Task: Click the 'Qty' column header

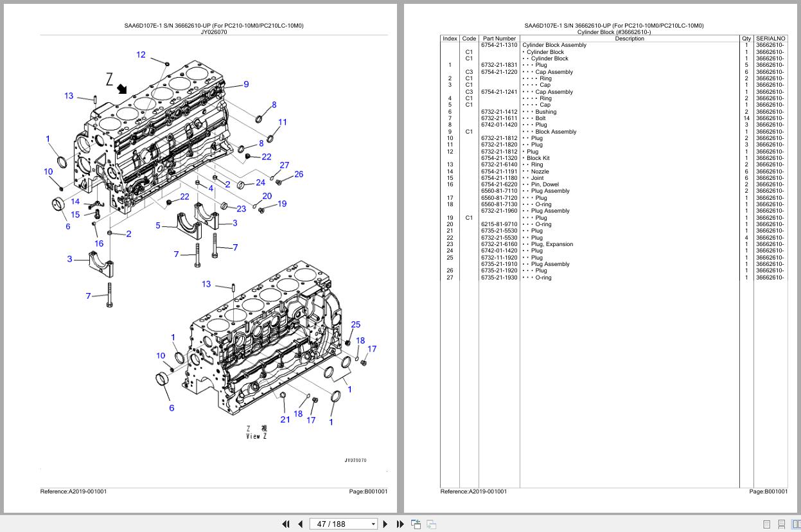Action: point(746,39)
